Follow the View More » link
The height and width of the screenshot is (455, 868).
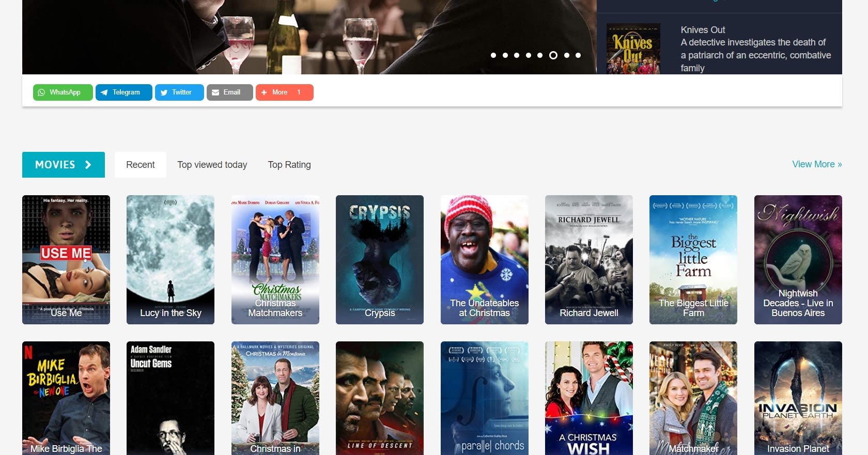tap(817, 164)
